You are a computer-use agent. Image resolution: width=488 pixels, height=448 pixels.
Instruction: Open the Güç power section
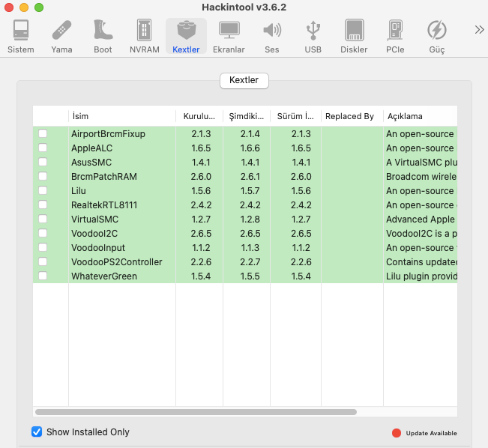(436, 36)
